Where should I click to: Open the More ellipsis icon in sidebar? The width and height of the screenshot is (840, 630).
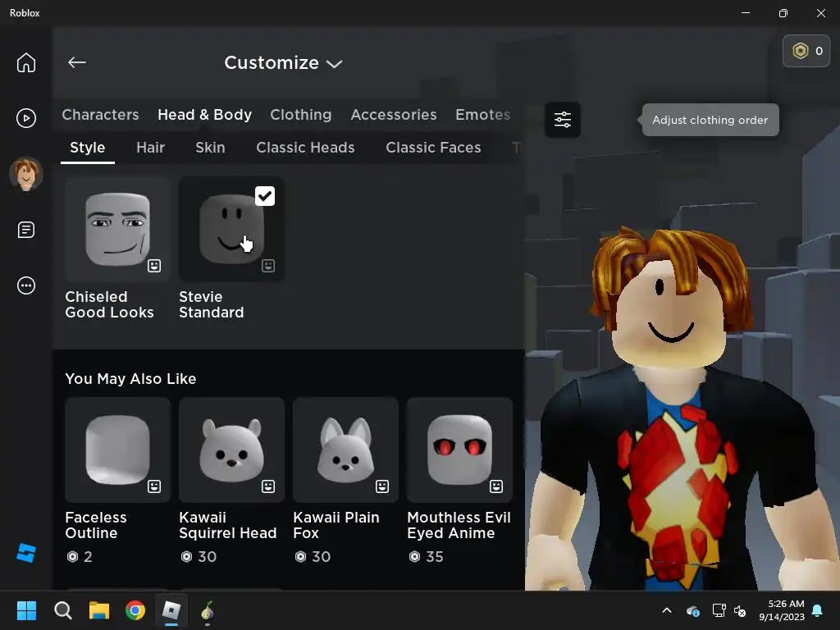[25, 285]
